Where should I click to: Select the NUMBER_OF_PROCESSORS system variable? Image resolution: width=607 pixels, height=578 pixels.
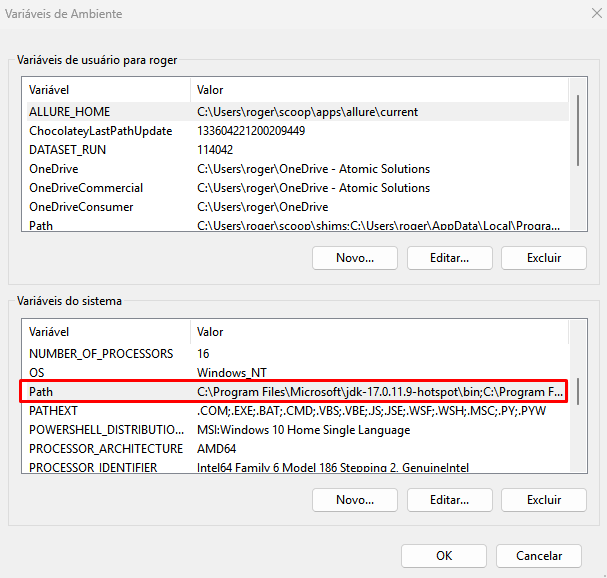[298, 354]
